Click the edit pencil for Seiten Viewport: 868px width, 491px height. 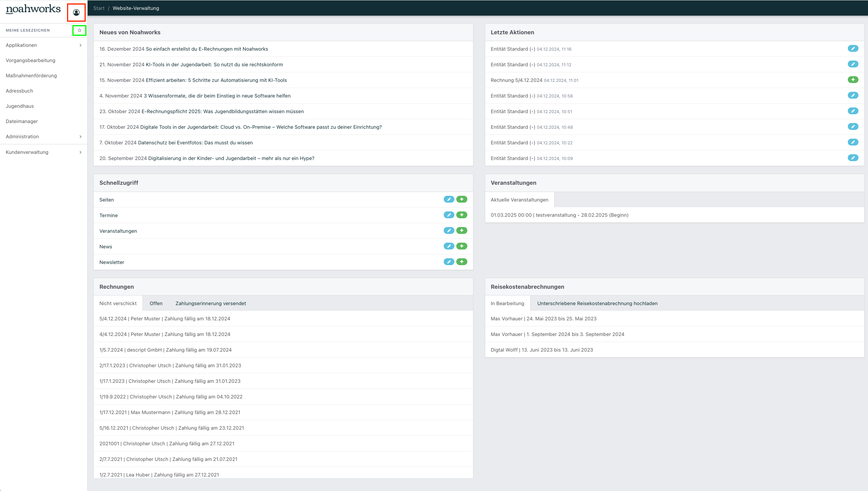449,200
